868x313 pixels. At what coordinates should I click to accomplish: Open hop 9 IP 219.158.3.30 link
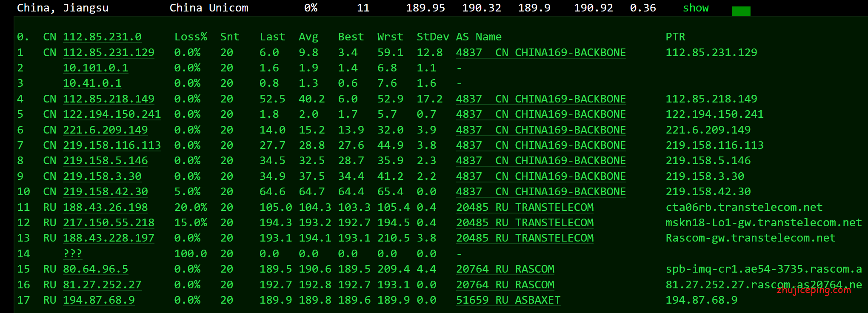point(102,176)
